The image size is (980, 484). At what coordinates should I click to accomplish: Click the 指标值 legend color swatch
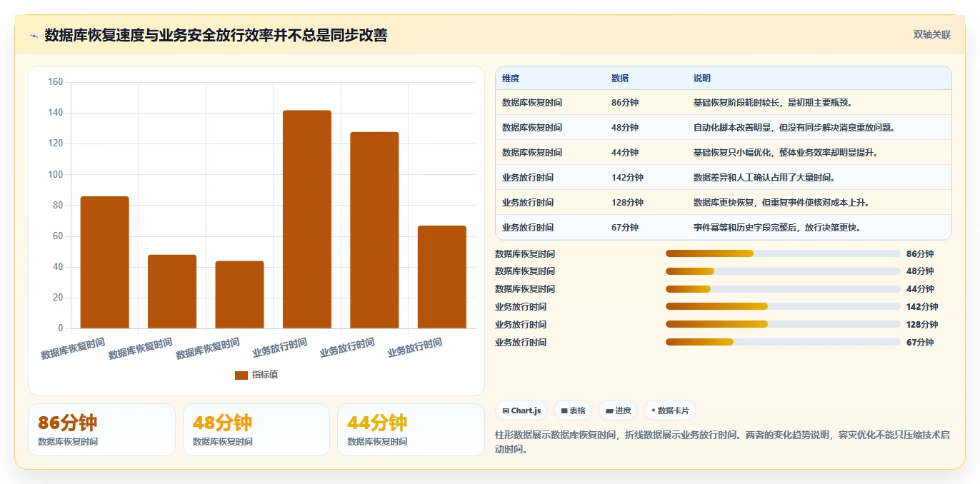pyautogui.click(x=241, y=375)
